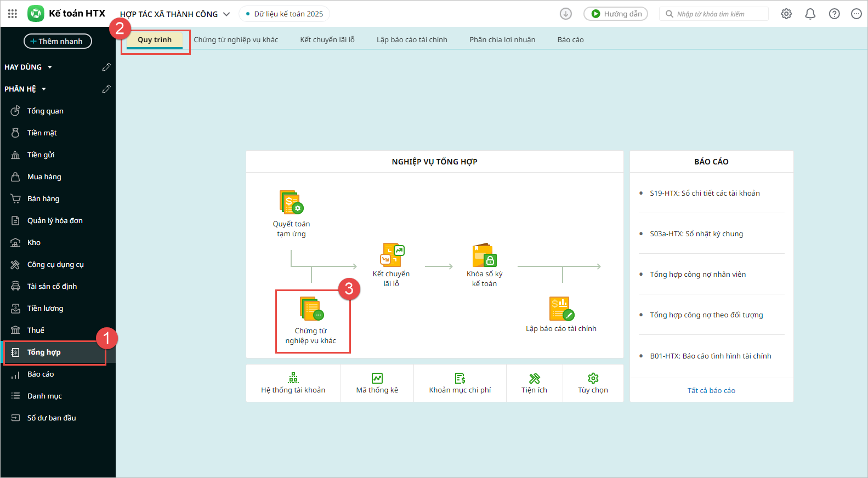Click the Kết chuyển lãi lỗ process icon
Viewport: 868px width, 478px height.
(392, 255)
